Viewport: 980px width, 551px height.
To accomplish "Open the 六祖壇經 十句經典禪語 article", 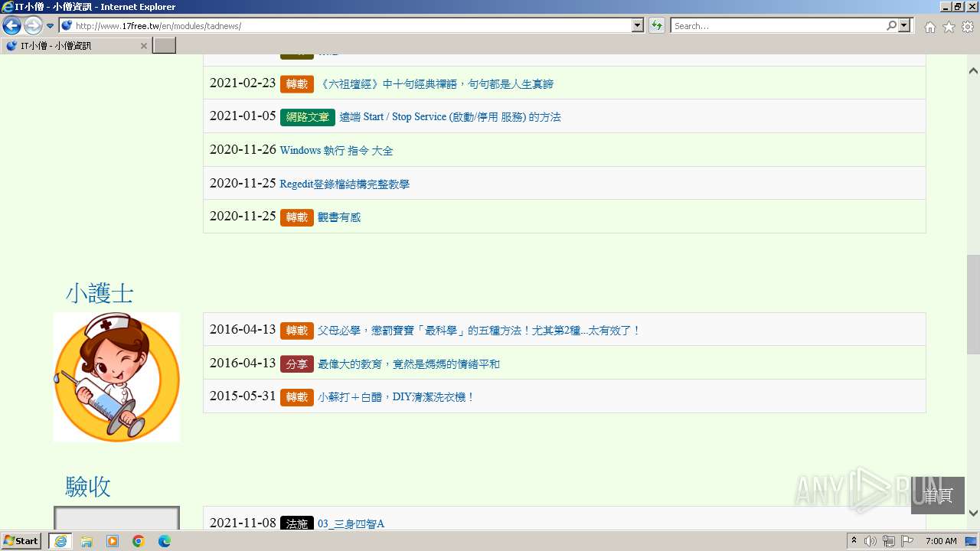I will coord(436,84).
